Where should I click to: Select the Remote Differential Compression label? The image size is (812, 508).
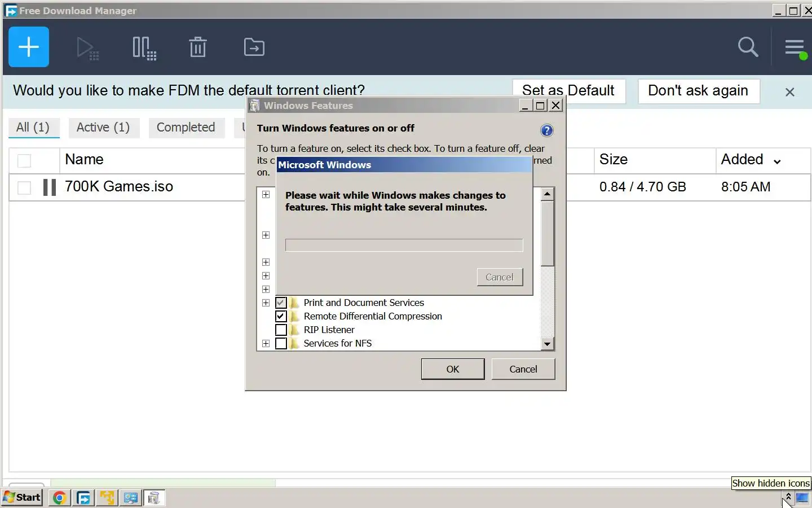[373, 316]
